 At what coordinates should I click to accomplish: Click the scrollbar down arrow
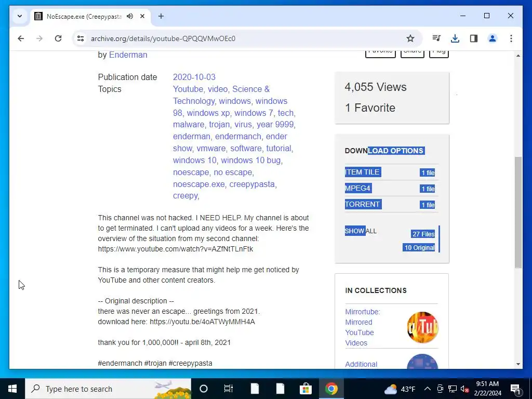(x=518, y=364)
